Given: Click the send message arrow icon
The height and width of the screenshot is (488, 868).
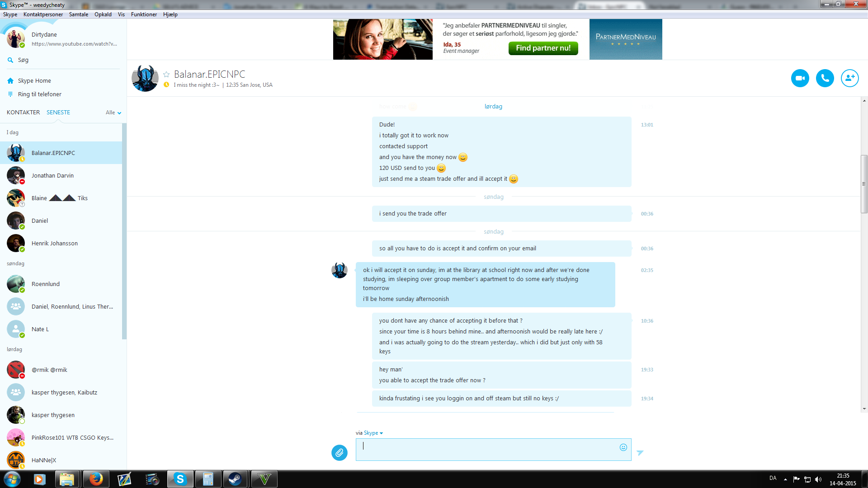Looking at the screenshot, I should (x=640, y=452).
